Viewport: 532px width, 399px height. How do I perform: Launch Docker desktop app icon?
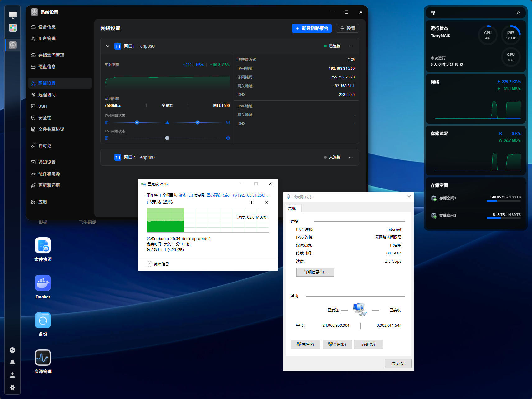point(43,283)
